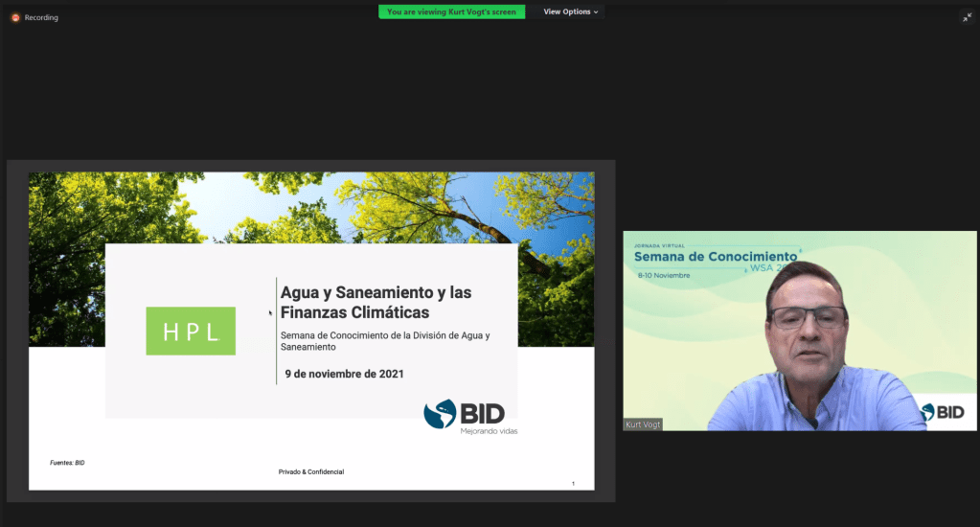This screenshot has height=527, width=980.
Task: Click the 'Fuentes: BID' source note
Action: point(67,463)
